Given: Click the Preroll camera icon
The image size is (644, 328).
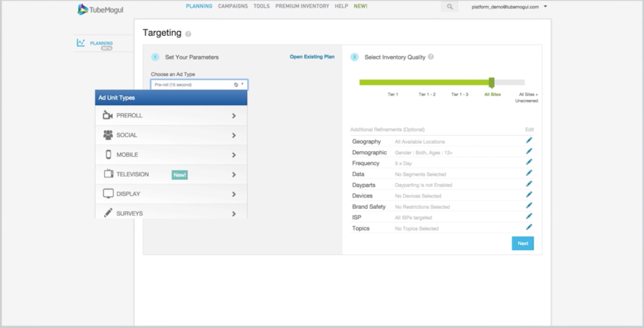Looking at the screenshot, I should [x=107, y=116].
